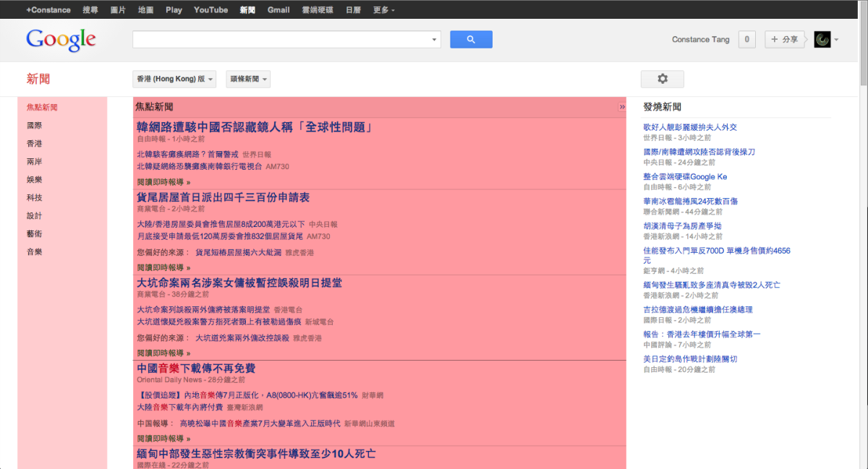868x469 pixels.
Task: Select the 科技 category in sidebar
Action: (x=34, y=197)
